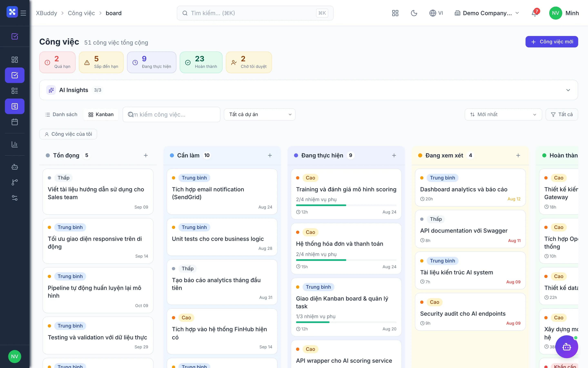
Task: Click Công việc breadcrumb link
Action: coord(81,13)
